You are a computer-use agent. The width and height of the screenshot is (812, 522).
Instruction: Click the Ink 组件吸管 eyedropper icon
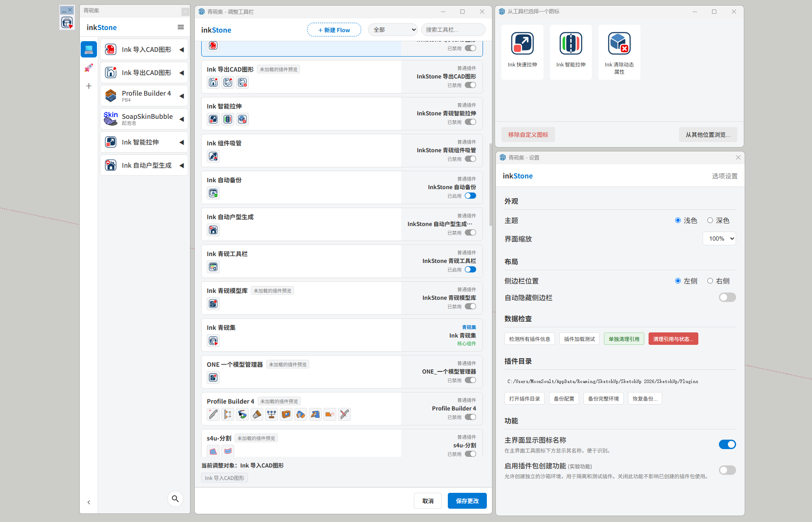213,157
